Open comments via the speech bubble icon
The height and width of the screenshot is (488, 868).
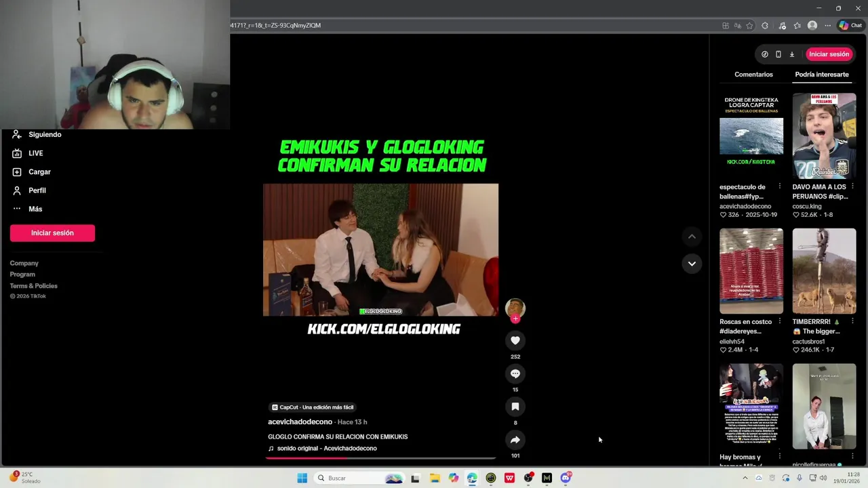tap(515, 373)
